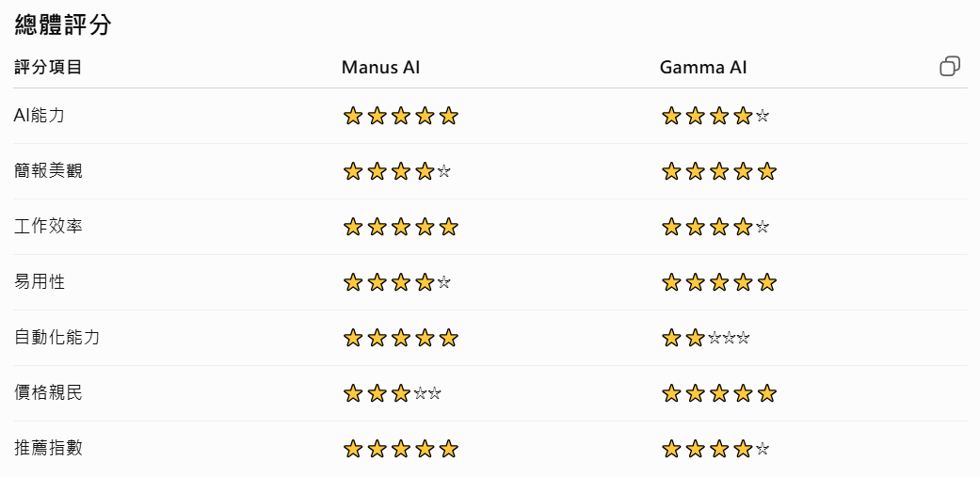
Task: Click Manus AI stars for 工作效率
Action: (x=401, y=227)
